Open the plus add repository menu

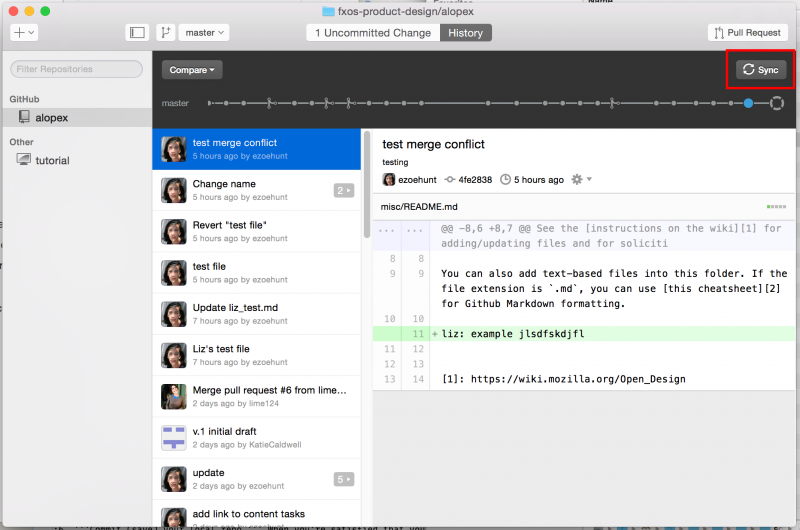(23, 33)
